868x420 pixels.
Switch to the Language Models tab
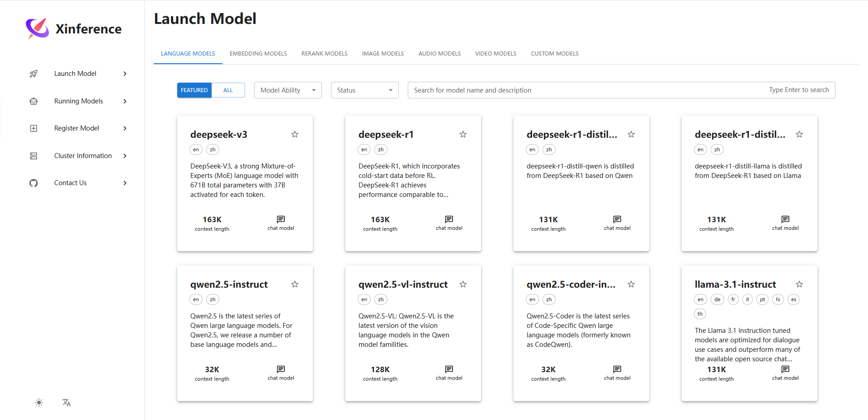pos(188,53)
